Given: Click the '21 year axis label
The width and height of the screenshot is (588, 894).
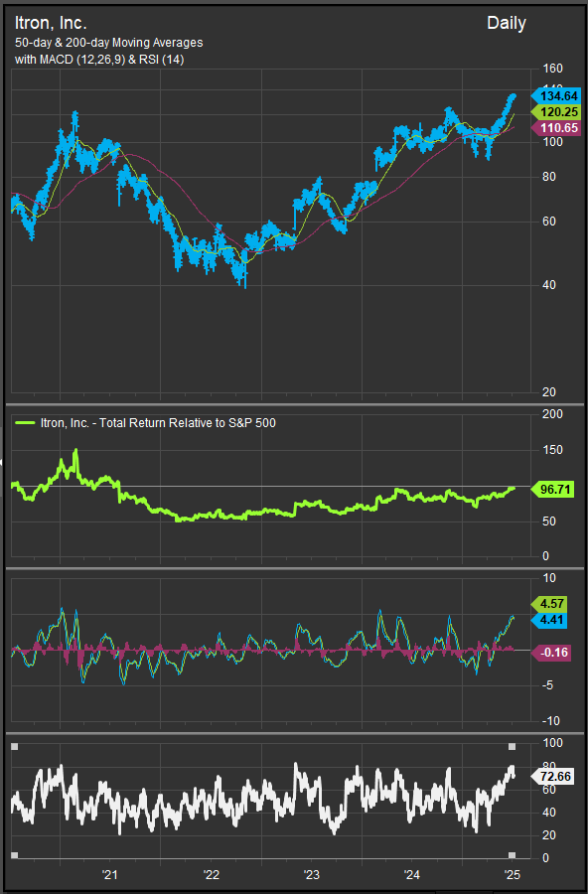Looking at the screenshot, I should [x=109, y=874].
